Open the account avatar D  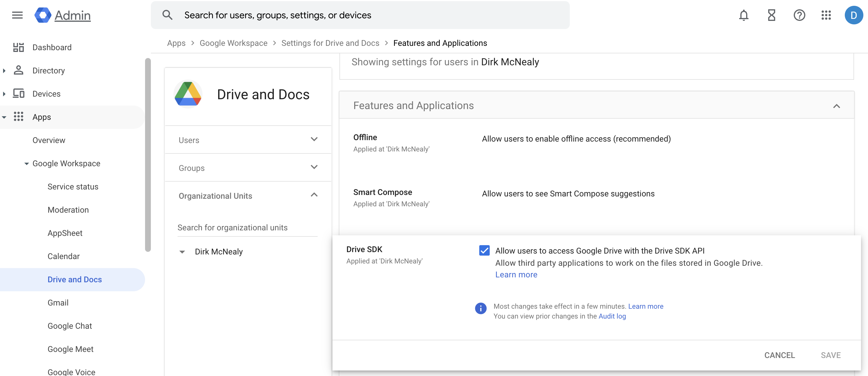click(x=853, y=15)
